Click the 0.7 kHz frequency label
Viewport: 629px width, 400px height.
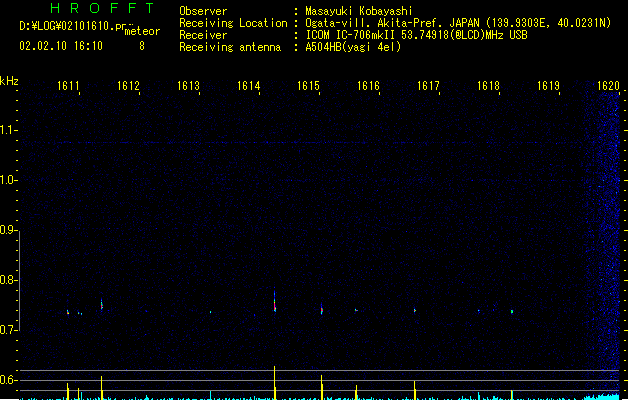[7, 330]
